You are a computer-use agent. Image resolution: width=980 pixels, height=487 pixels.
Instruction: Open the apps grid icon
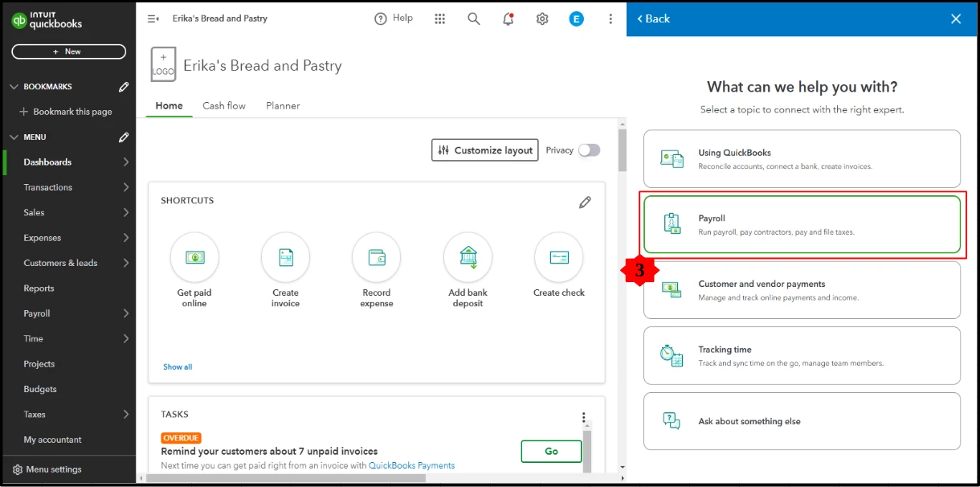click(x=439, y=18)
